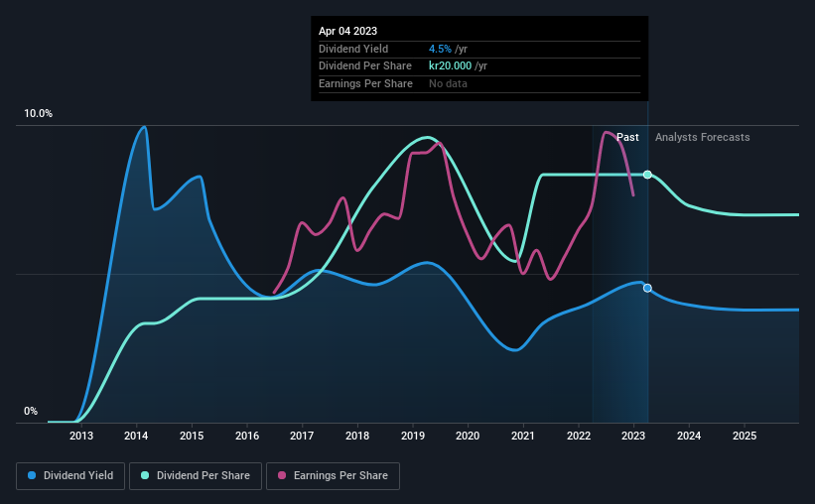Select the 2025 label on the timeline axis
The image size is (815, 504).
point(745,436)
